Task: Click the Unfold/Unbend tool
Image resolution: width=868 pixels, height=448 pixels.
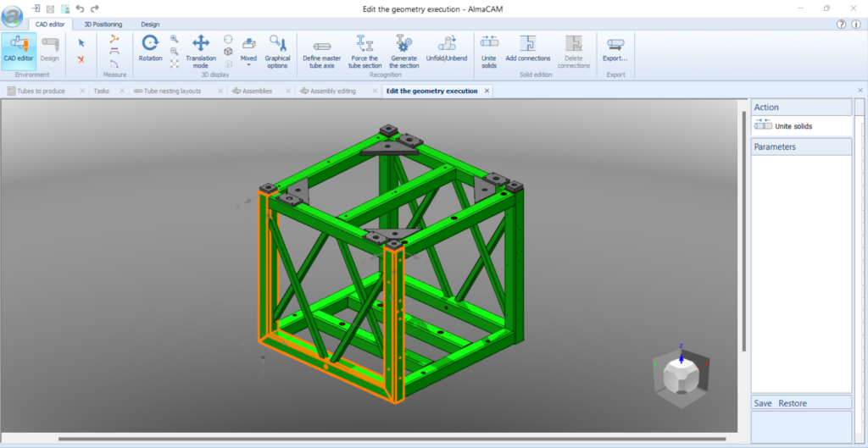Action: (x=447, y=48)
